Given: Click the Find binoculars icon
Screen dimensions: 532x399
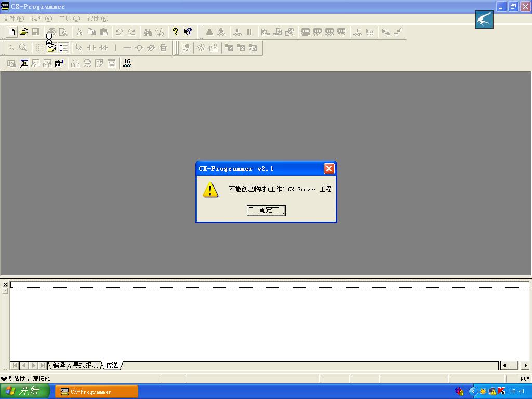Looking at the screenshot, I should 148,32.
